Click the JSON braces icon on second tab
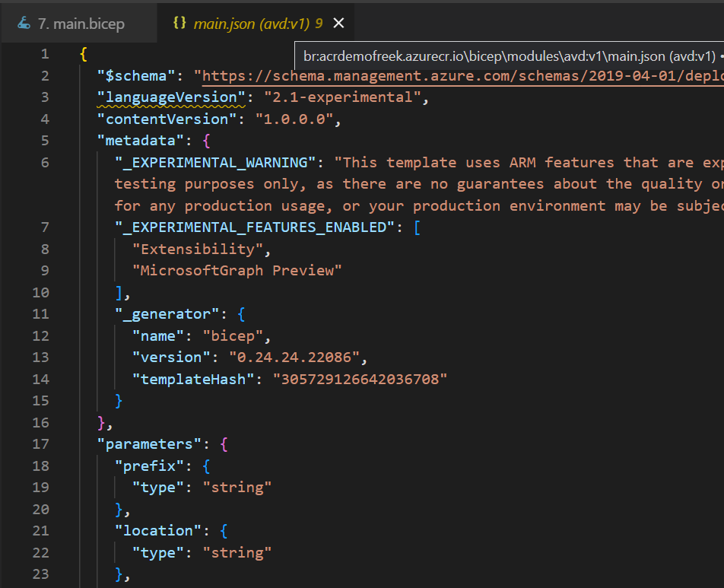This screenshot has width=724, height=588. (179, 23)
